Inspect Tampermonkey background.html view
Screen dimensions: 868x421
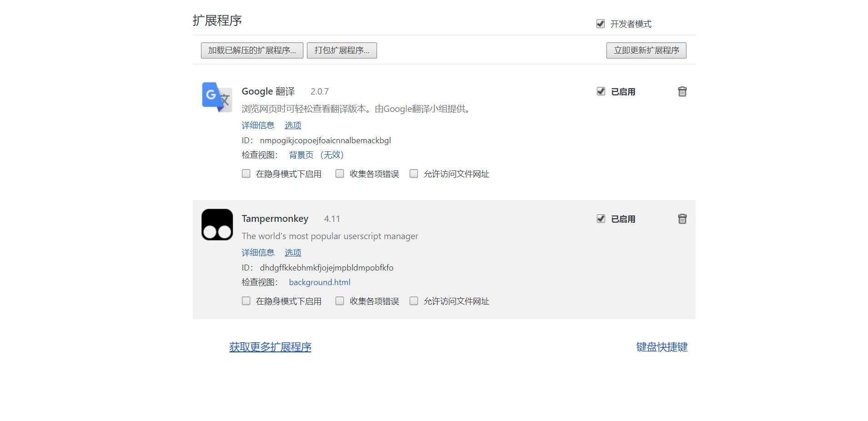coord(319,282)
